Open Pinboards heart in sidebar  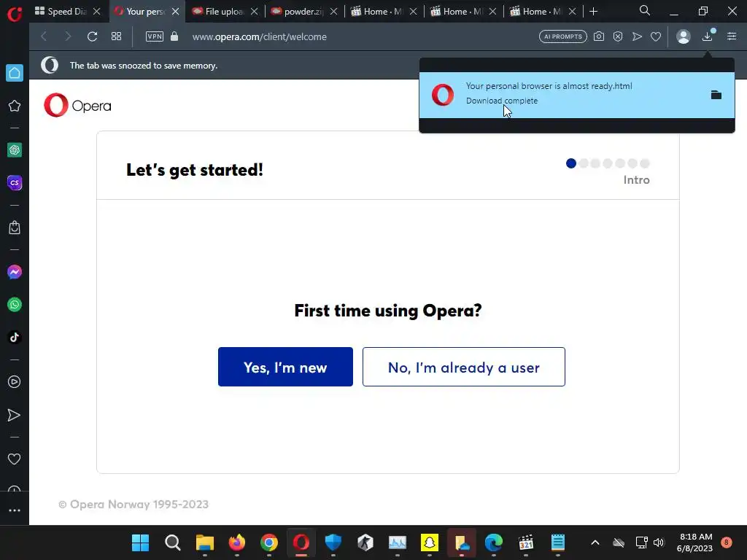[15, 459]
